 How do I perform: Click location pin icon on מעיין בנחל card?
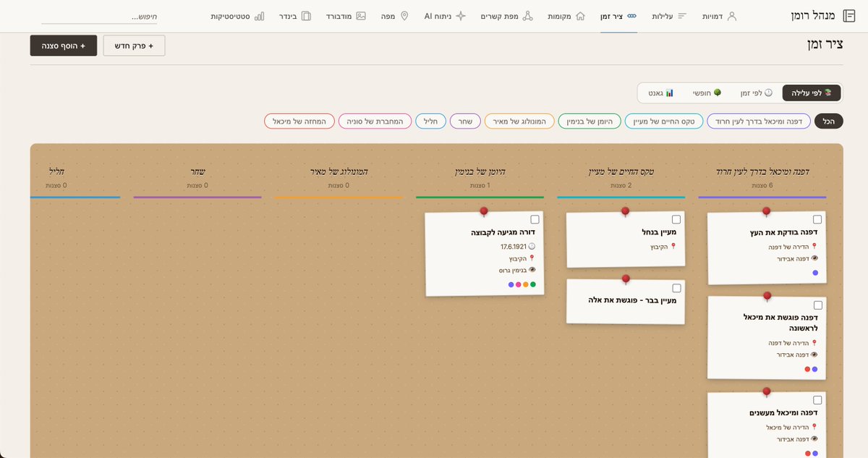673,247
